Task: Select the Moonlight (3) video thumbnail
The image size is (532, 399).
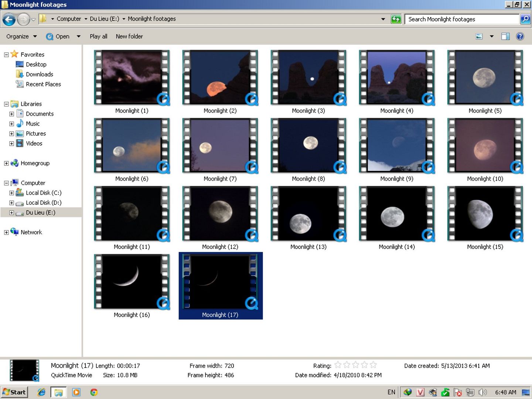Action: pos(308,78)
